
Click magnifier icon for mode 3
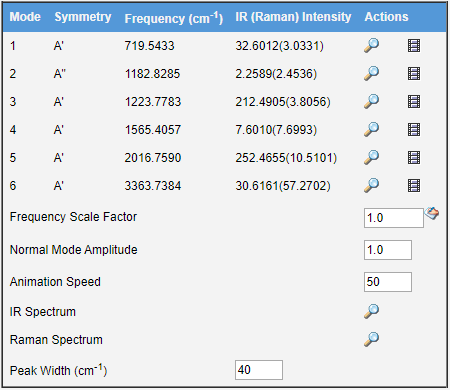pos(371,101)
